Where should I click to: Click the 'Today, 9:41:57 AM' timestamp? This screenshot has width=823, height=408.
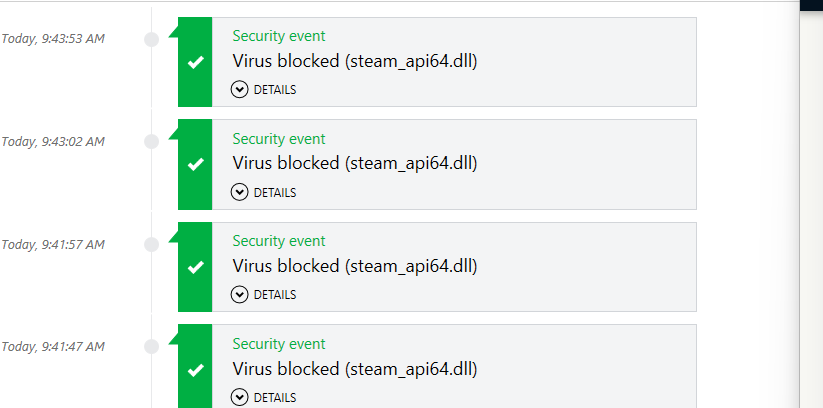53,244
